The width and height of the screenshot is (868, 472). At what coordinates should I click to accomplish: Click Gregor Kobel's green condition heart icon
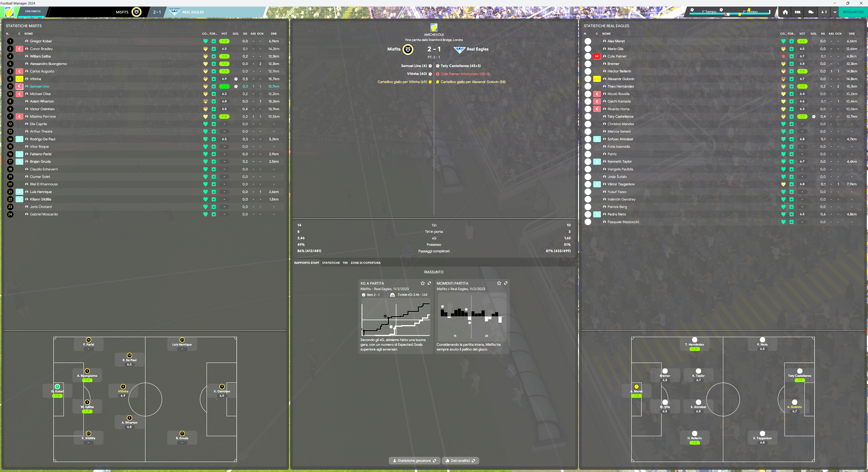click(206, 41)
